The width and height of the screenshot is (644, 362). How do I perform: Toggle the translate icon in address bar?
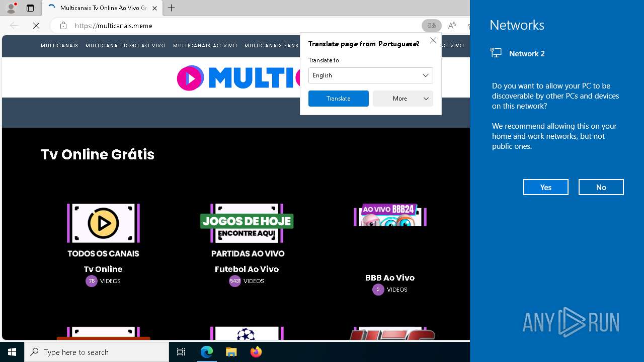[431, 26]
